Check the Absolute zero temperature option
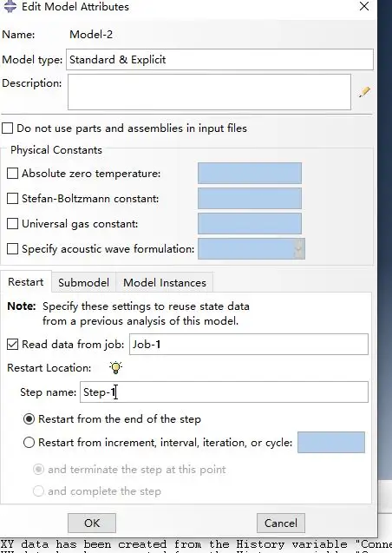Image resolution: width=392 pixels, height=553 pixels. (x=12, y=173)
